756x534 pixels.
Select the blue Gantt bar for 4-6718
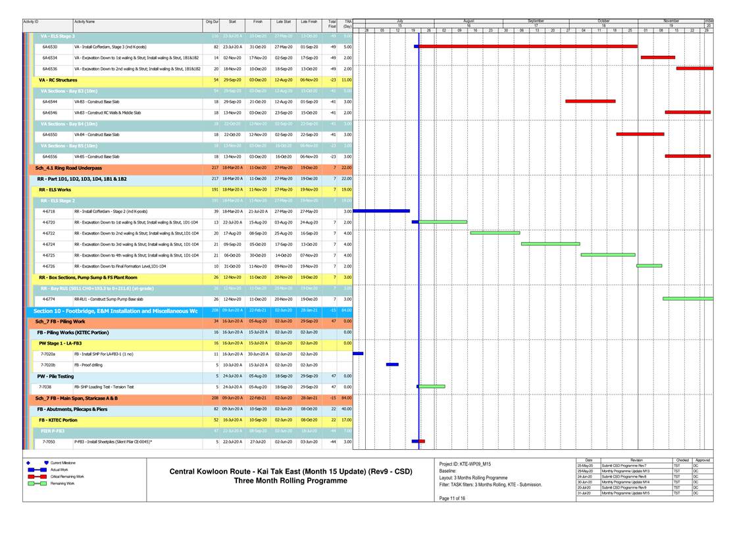382,211
